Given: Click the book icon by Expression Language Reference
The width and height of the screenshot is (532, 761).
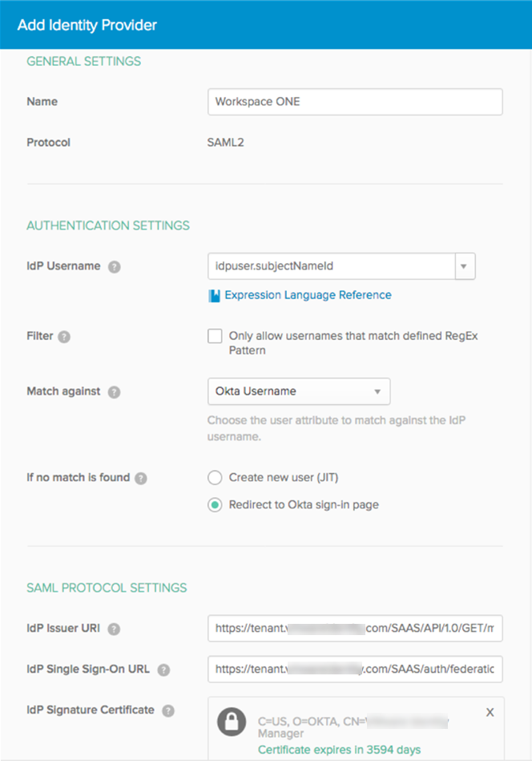Looking at the screenshot, I should [x=214, y=296].
